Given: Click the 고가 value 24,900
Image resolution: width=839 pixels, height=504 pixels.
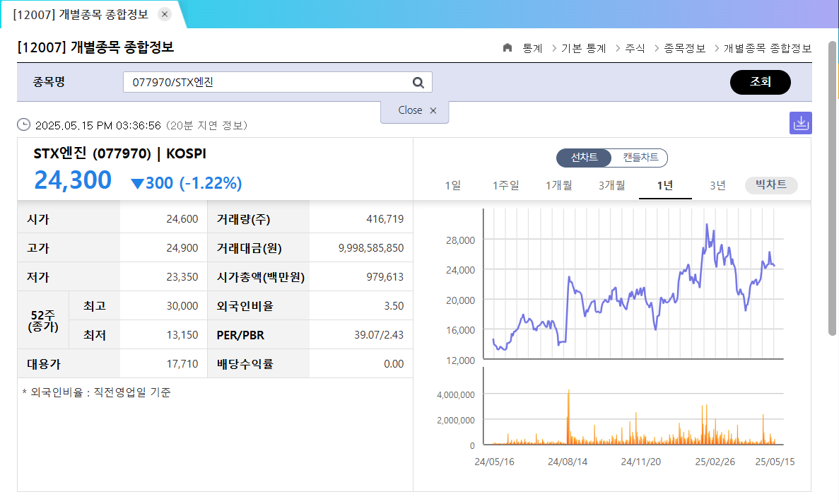Looking at the screenshot, I should (182, 247).
